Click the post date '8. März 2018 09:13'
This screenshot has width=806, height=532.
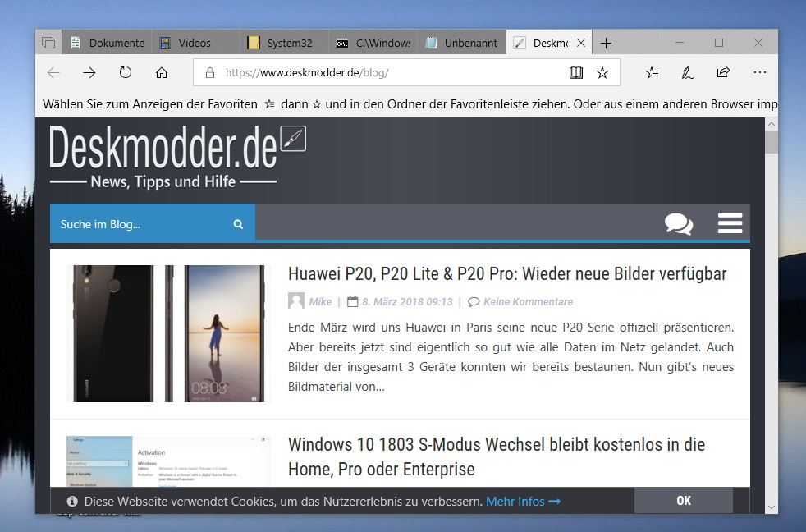click(x=408, y=302)
